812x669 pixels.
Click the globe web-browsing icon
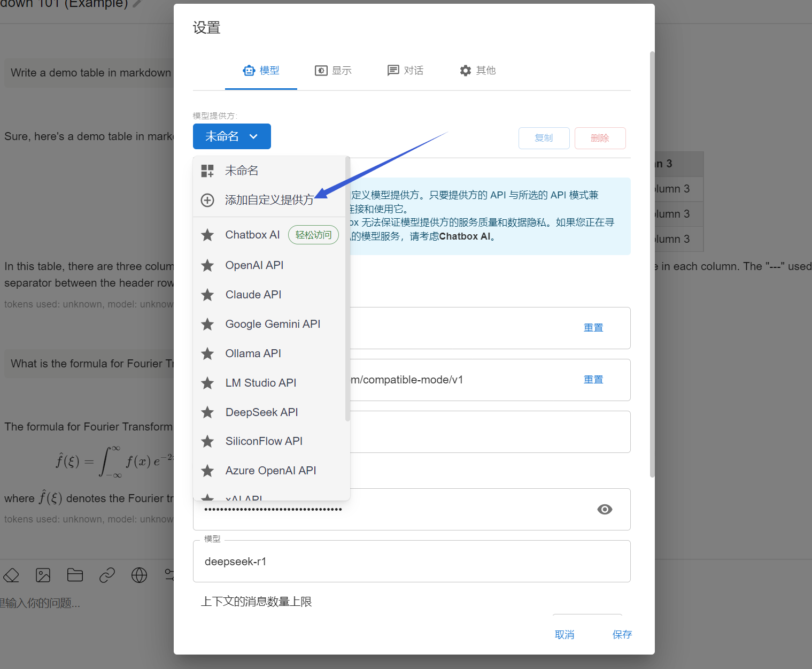pos(139,575)
